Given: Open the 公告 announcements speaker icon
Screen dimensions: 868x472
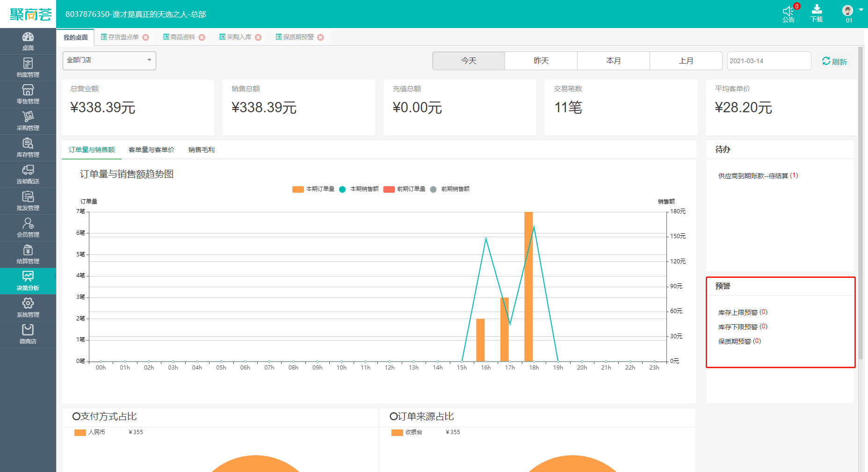Looking at the screenshot, I should (788, 14).
